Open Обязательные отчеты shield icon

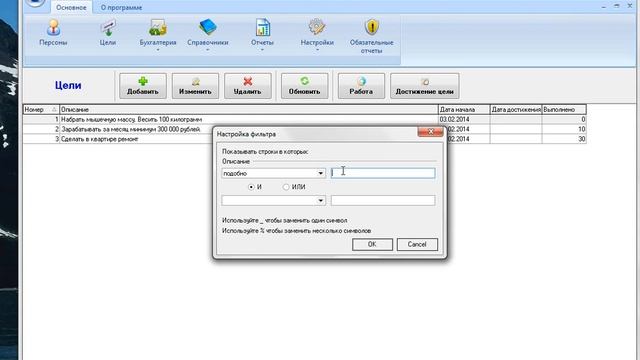click(x=371, y=28)
